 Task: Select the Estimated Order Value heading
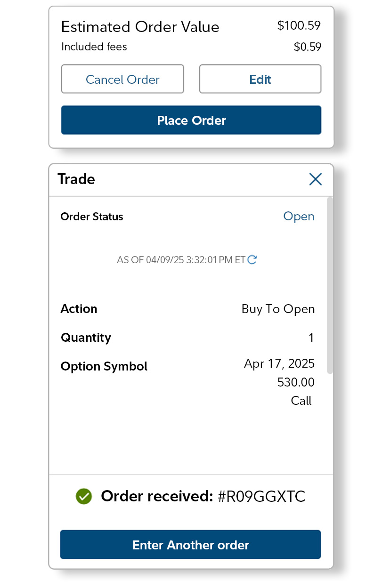(140, 27)
